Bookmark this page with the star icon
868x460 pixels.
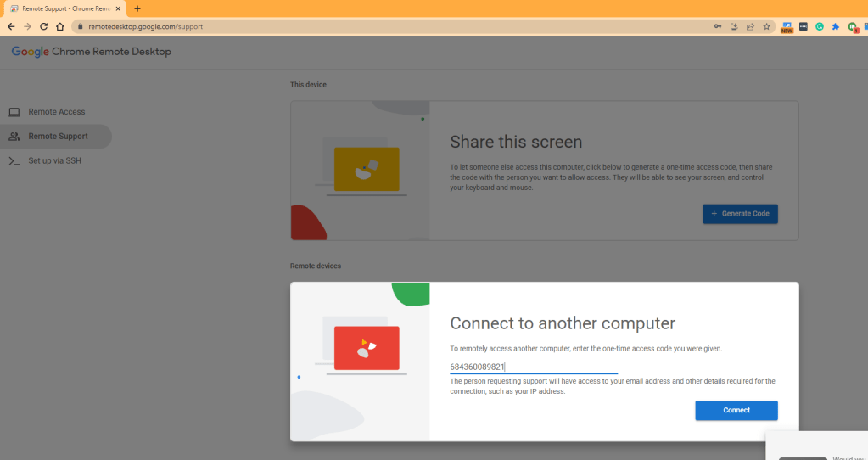pos(767,26)
